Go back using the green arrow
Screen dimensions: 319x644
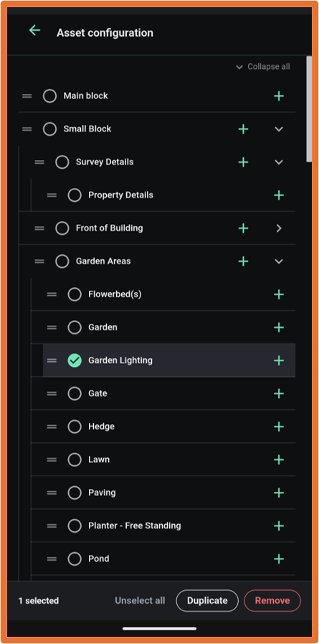pos(34,30)
